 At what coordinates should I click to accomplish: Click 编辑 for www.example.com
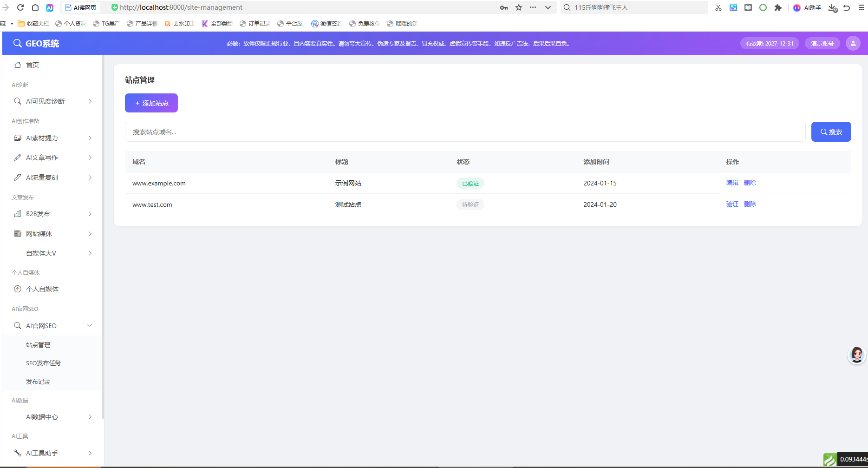click(732, 183)
